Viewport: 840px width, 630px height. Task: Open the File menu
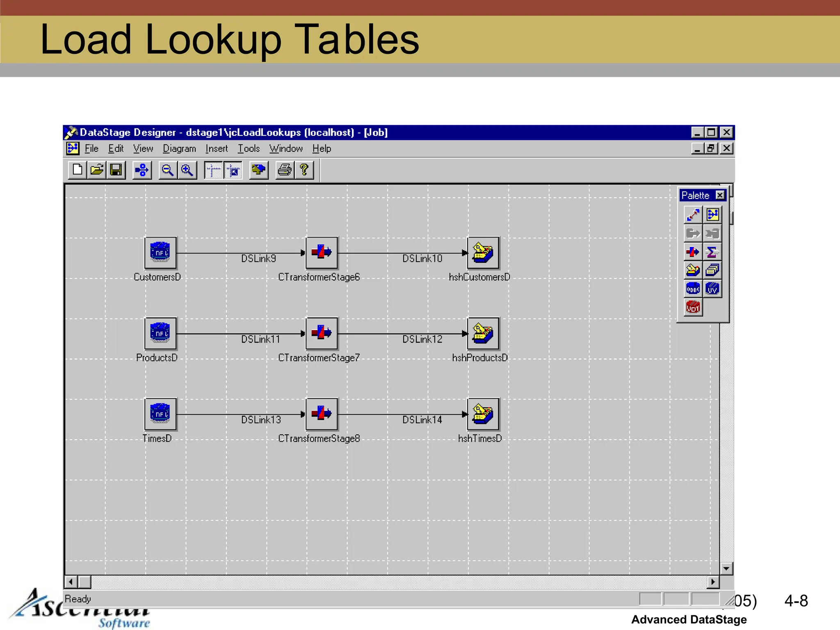click(x=91, y=148)
